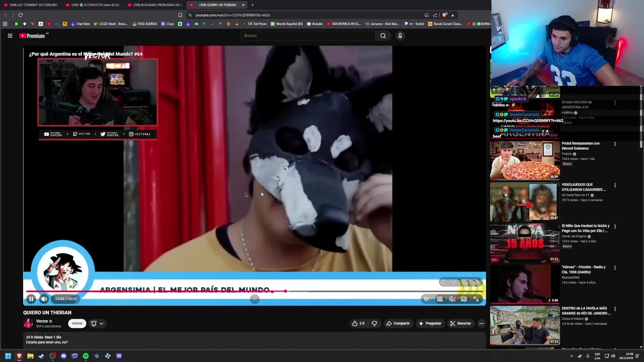Bookmark this page icon in address bar
644x362 pixels.
pyautogui.click(x=180, y=15)
